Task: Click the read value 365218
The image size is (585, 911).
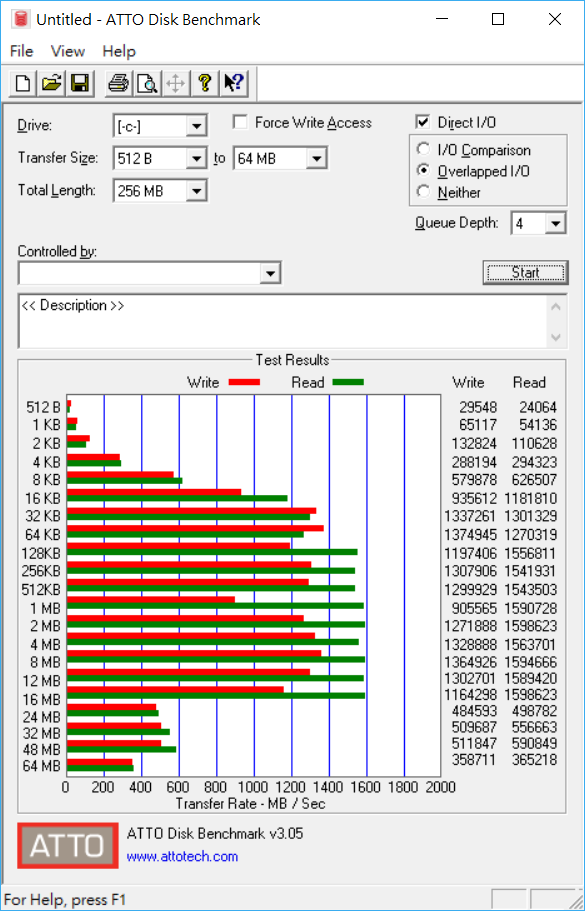Action: 534,760
